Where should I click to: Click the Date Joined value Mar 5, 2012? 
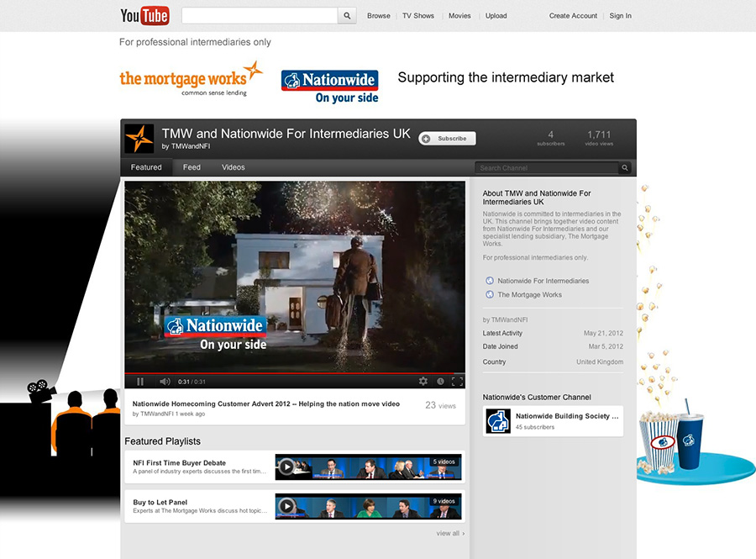click(x=606, y=347)
